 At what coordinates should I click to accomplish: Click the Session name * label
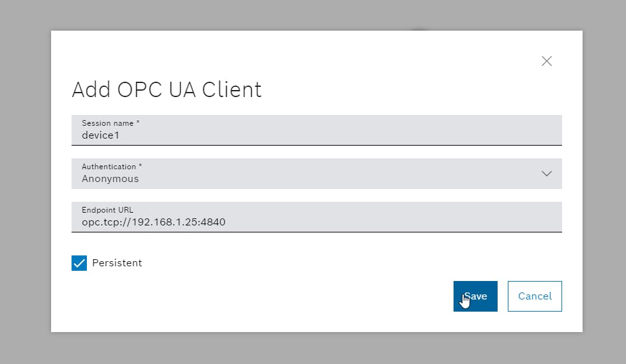[x=111, y=123]
